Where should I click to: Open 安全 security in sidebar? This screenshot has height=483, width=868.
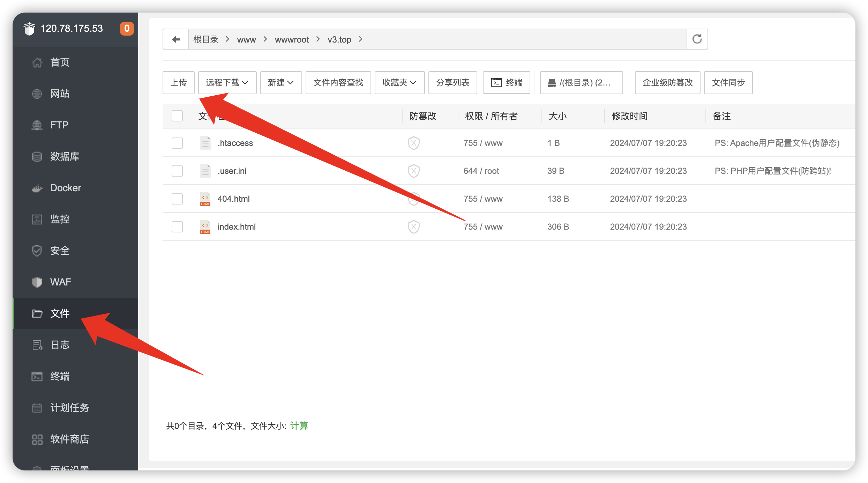(75, 251)
